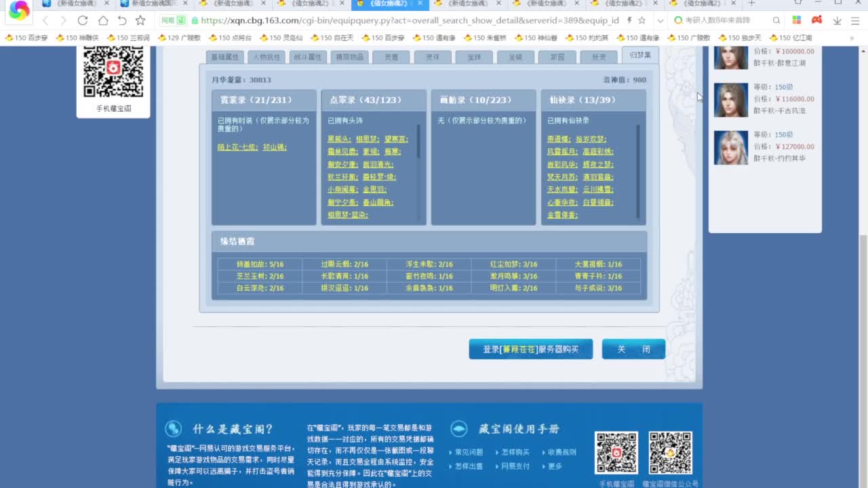868x488 pixels.
Task: Open the address bar history dropdown arrow
Action: [x=660, y=21]
